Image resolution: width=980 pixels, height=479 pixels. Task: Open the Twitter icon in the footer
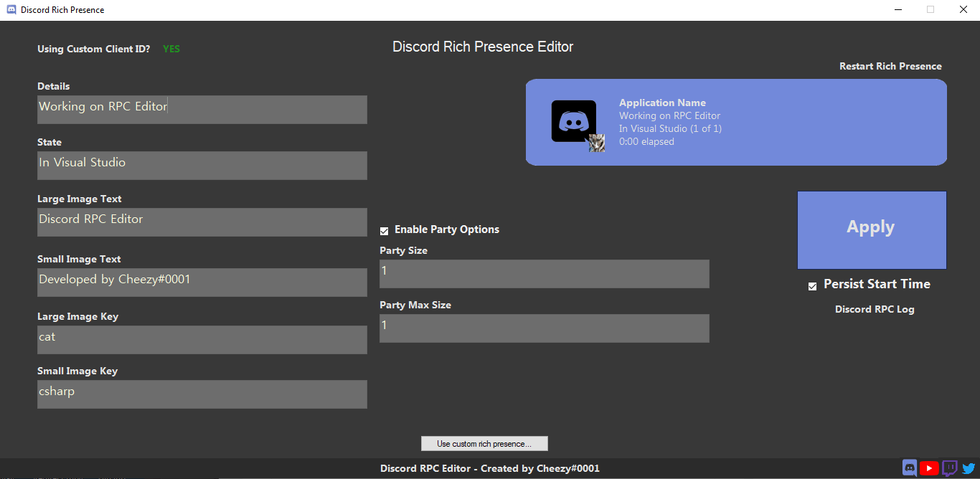pyautogui.click(x=968, y=468)
